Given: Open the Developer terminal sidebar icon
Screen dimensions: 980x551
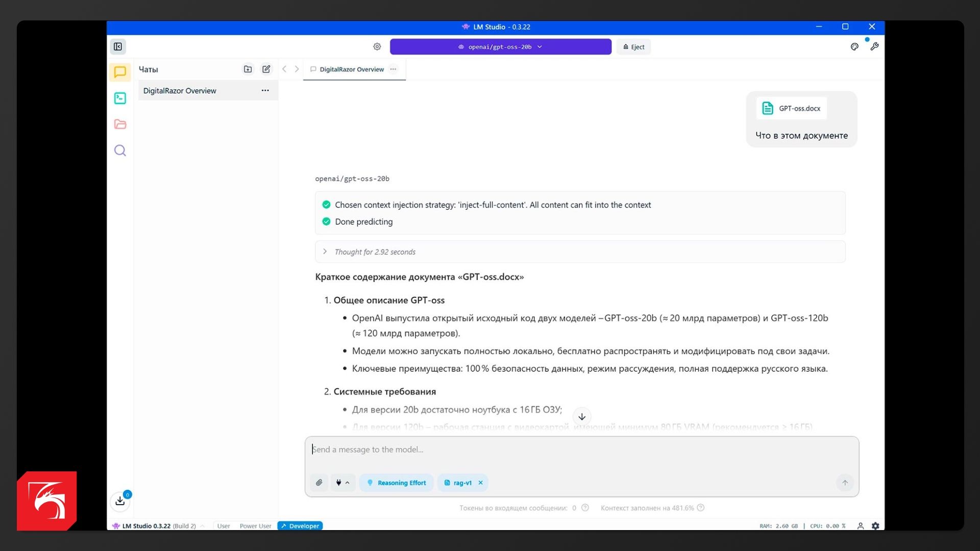Looking at the screenshot, I should (120, 98).
